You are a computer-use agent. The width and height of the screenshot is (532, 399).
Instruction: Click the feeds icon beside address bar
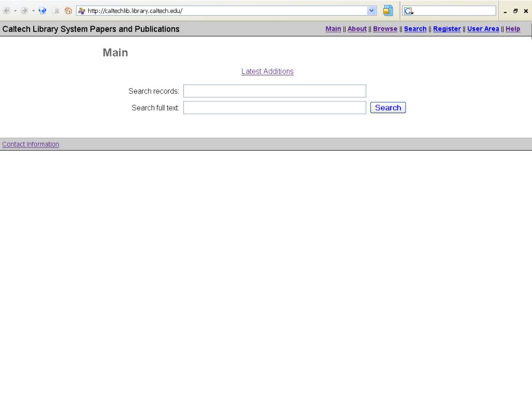[x=388, y=11]
